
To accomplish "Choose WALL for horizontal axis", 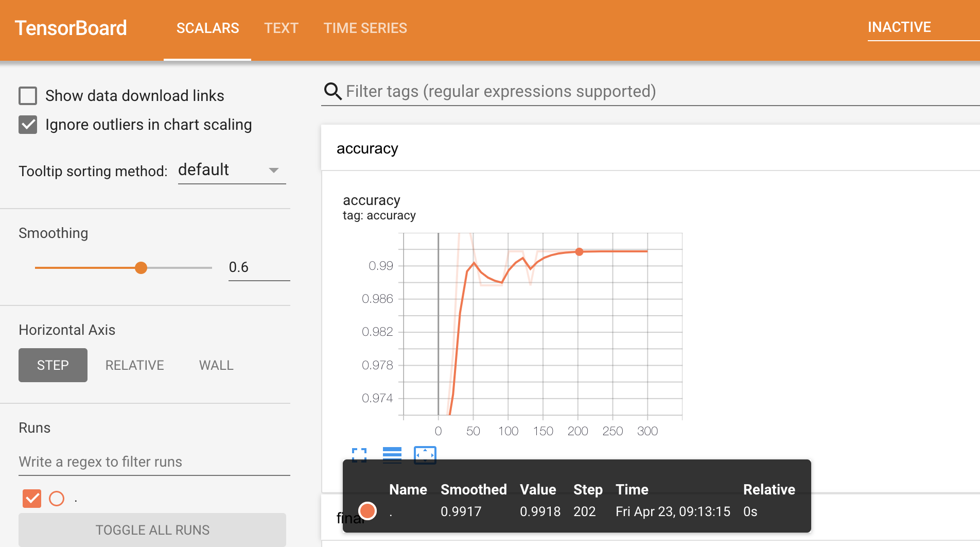I will pyautogui.click(x=216, y=365).
